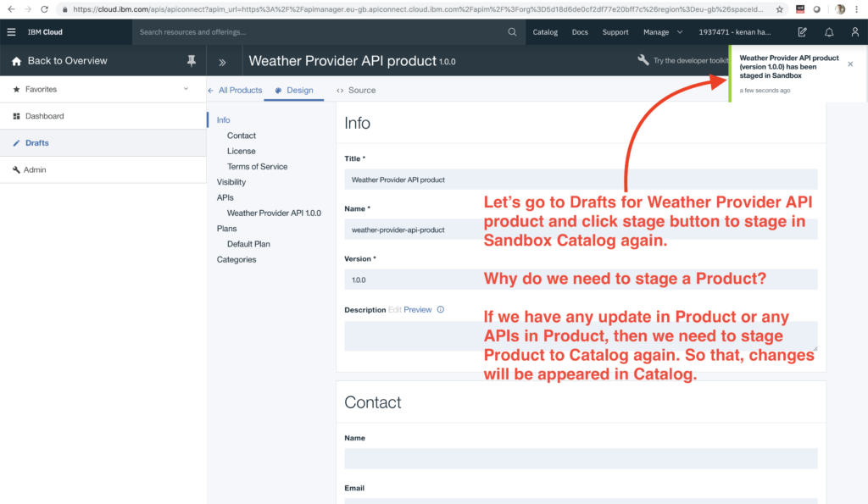Jump to the Plans section
This screenshot has height=504, width=868.
226,229
